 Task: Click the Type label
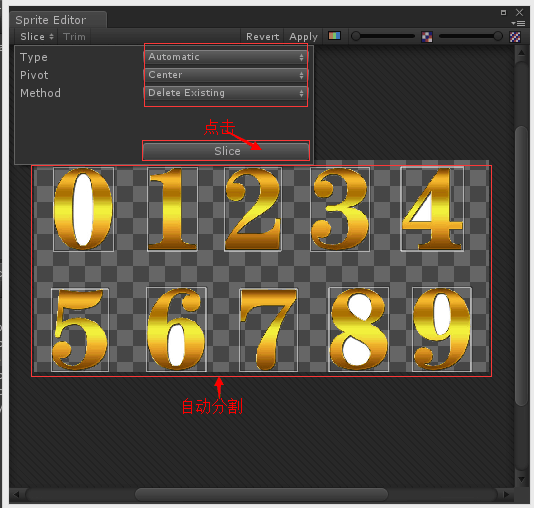(33, 57)
